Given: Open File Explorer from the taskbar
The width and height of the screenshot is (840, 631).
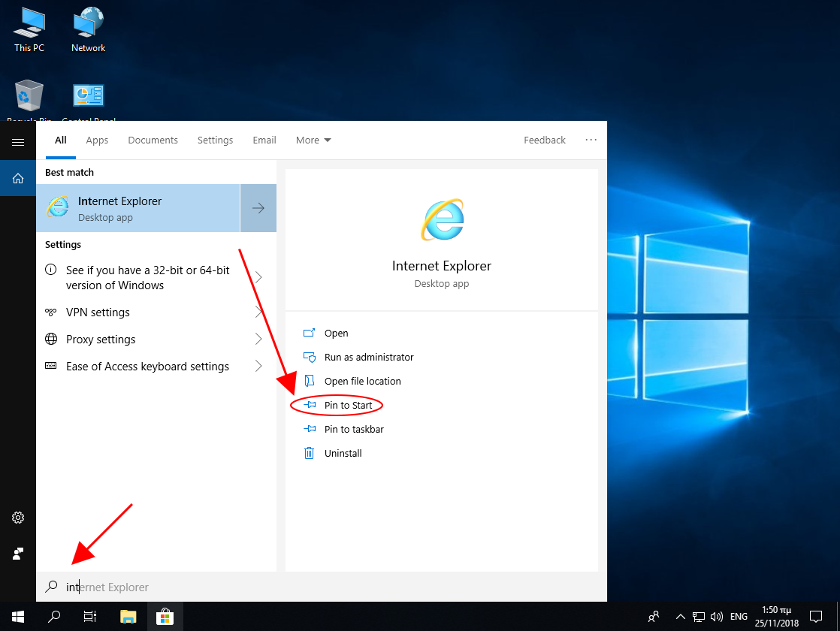Looking at the screenshot, I should pos(128,617).
